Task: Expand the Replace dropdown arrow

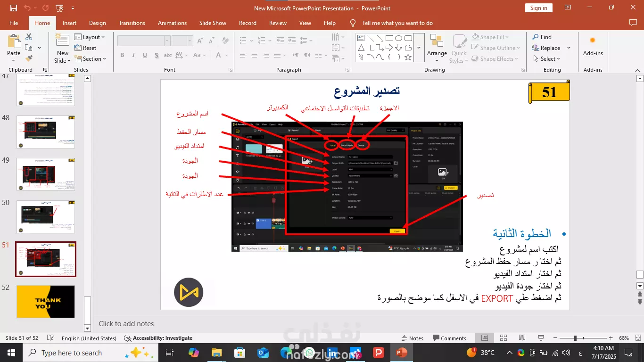Action: pos(569,48)
